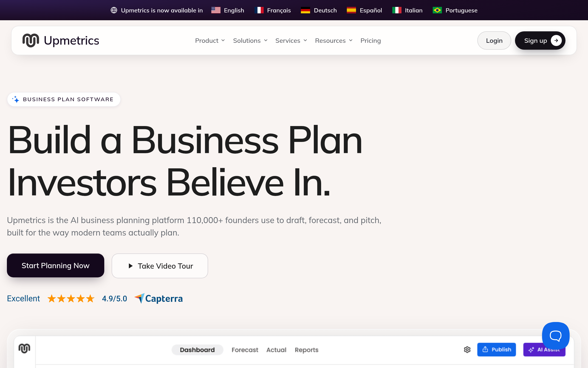Click the Brazilian flag icon
This screenshot has width=588, height=368.
tap(437, 10)
